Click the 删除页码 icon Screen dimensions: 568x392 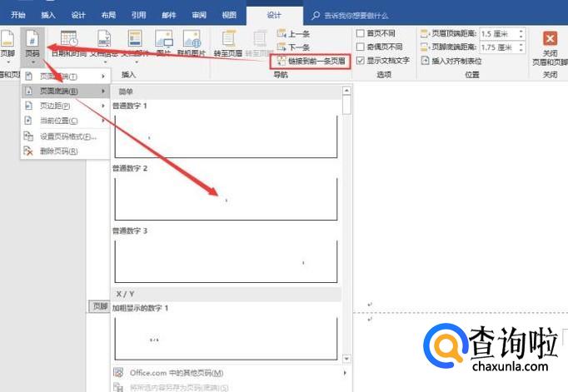[28, 151]
